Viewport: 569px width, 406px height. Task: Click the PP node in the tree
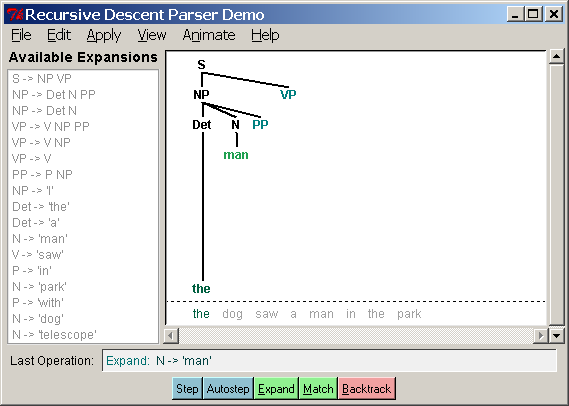tap(260, 124)
